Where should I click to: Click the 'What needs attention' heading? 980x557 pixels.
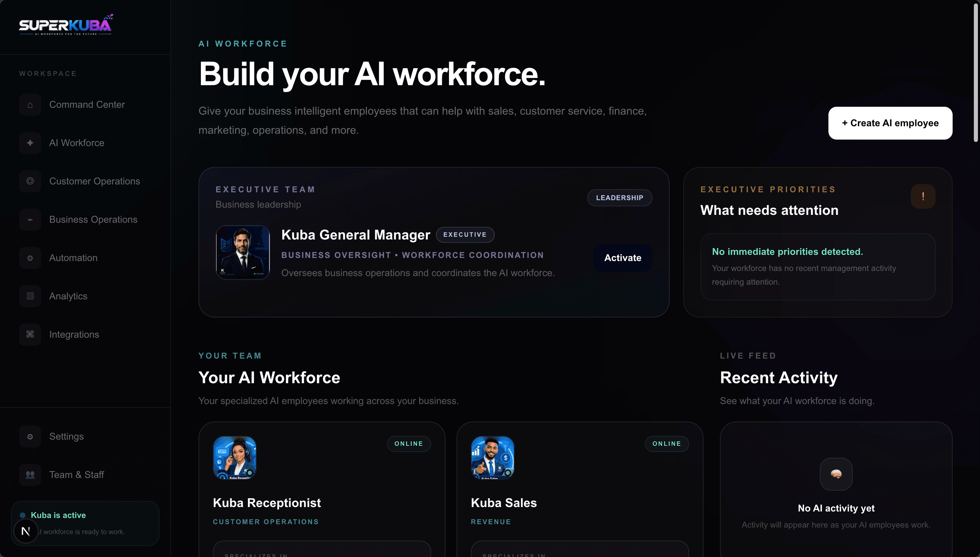(x=769, y=210)
